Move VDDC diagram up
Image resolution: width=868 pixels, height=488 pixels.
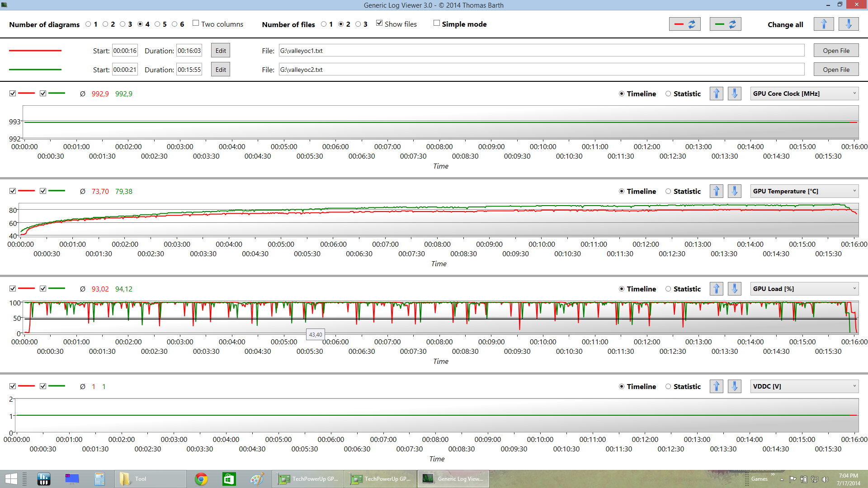point(717,386)
